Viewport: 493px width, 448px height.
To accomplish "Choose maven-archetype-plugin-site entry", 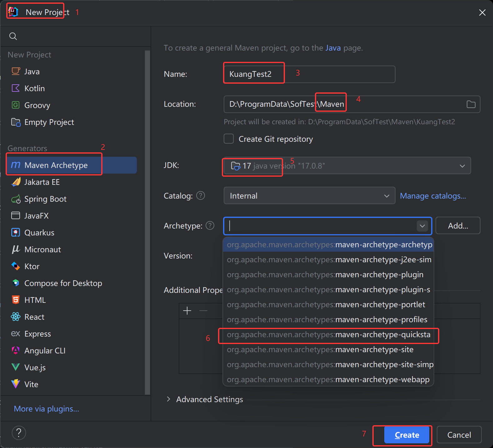I will [328, 289].
